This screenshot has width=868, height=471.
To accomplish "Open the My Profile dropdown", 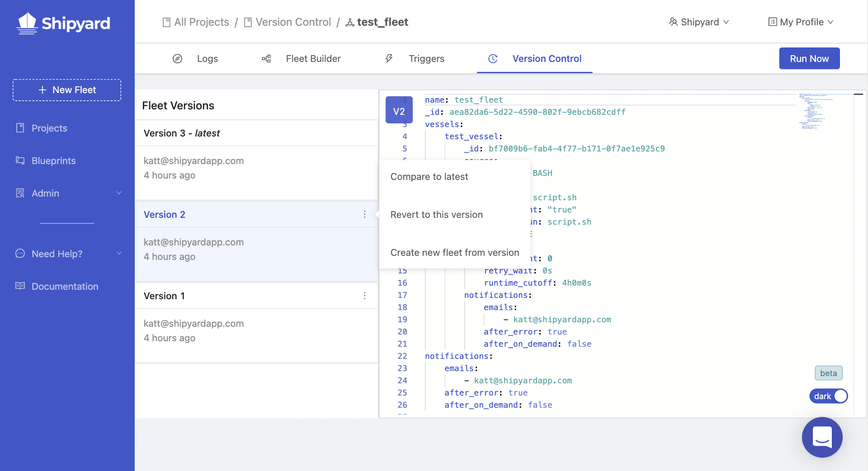I will (x=801, y=22).
